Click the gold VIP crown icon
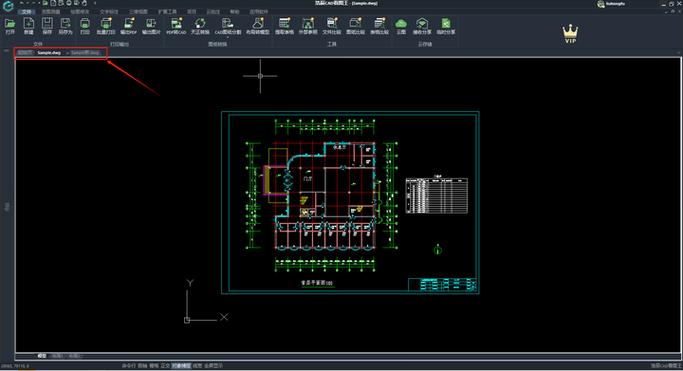 570,34
